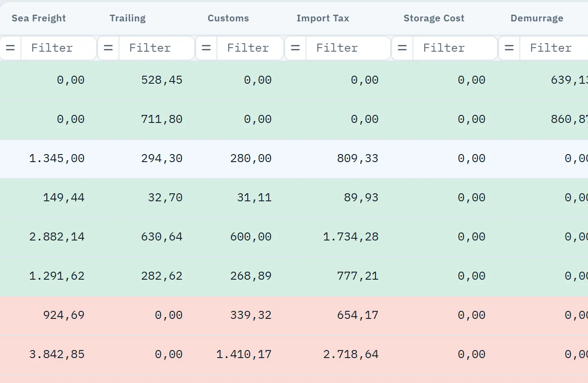Select the Import Tax value 777,21

[358, 276]
